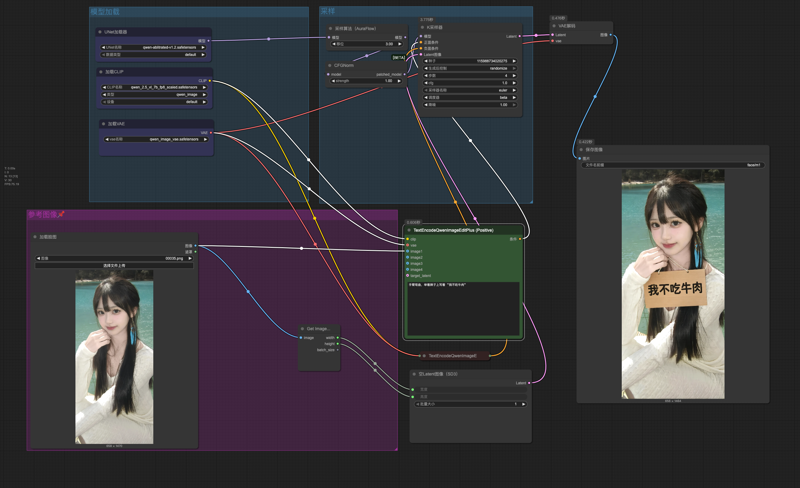Click the 加载VAE node collapse dot

pyautogui.click(x=101, y=124)
